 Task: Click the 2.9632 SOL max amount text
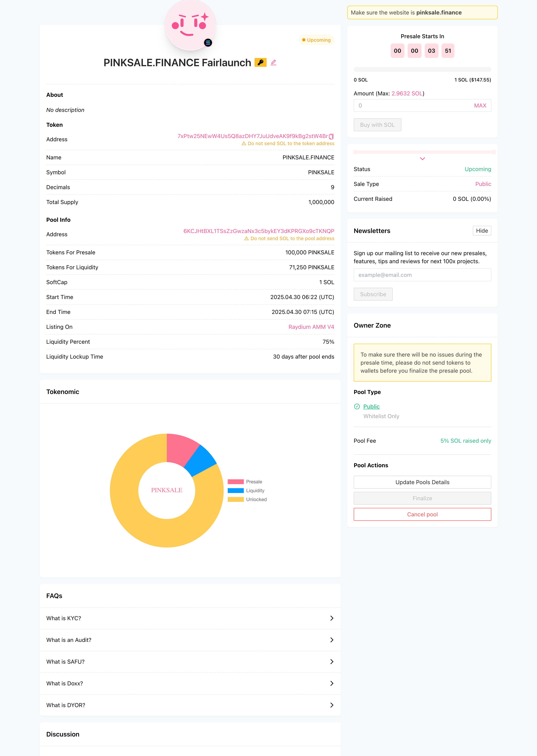[407, 94]
